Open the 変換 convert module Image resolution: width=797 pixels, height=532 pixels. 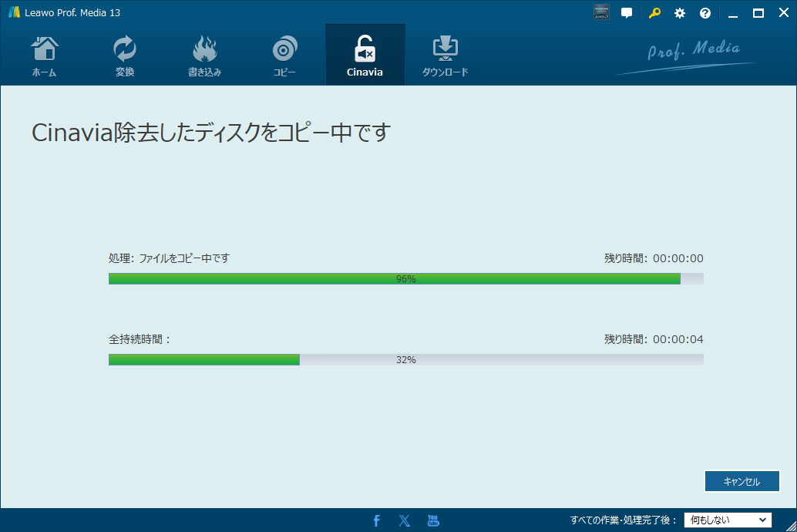tap(125, 56)
